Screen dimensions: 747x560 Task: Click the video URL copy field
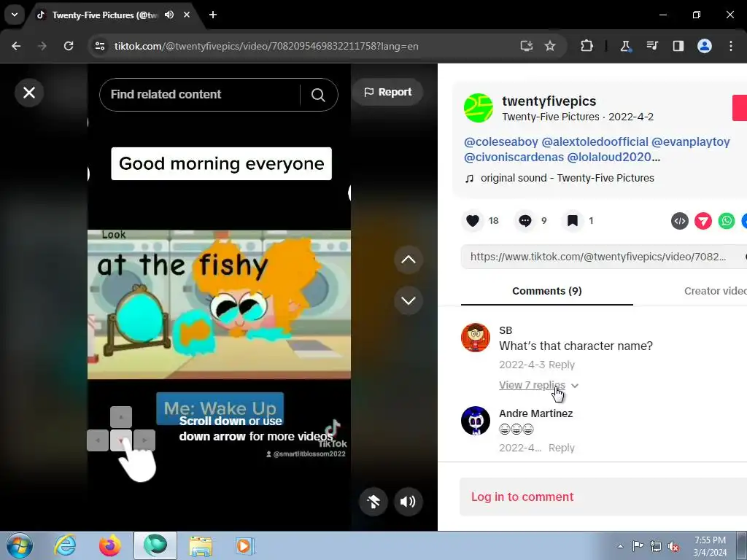[598, 257]
